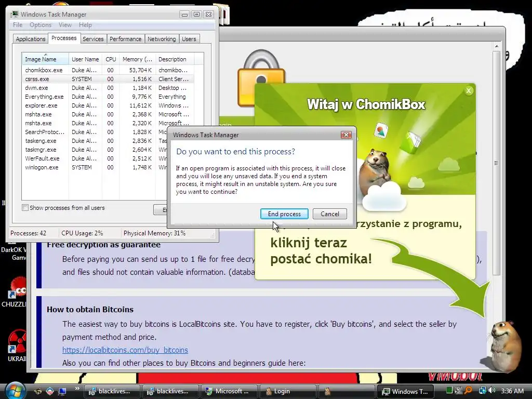Switch to the Users tab

point(189,39)
